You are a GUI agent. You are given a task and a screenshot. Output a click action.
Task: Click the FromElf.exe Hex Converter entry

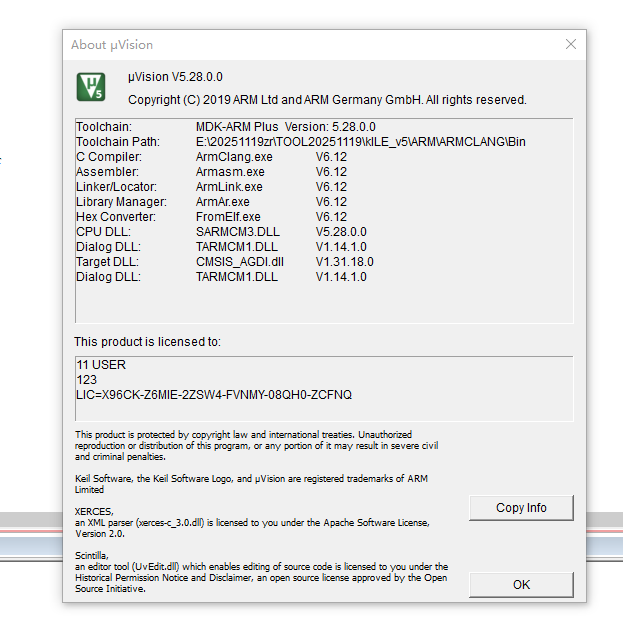pos(228,217)
